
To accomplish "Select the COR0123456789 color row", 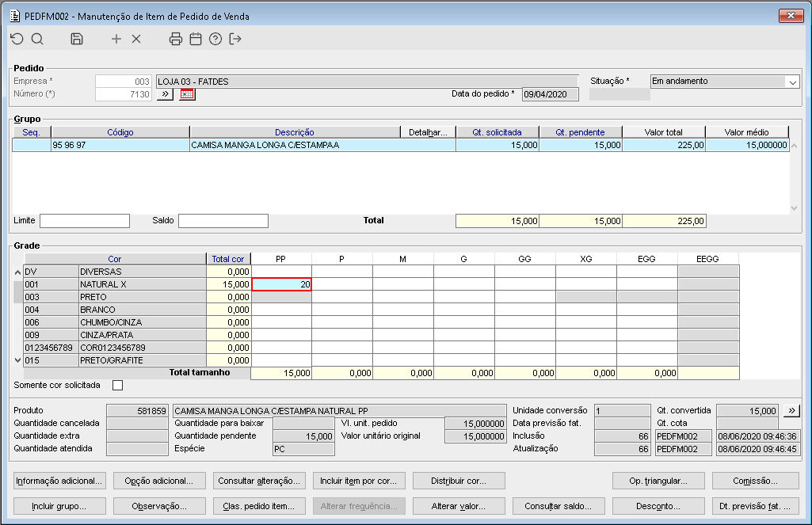I will click(115, 348).
